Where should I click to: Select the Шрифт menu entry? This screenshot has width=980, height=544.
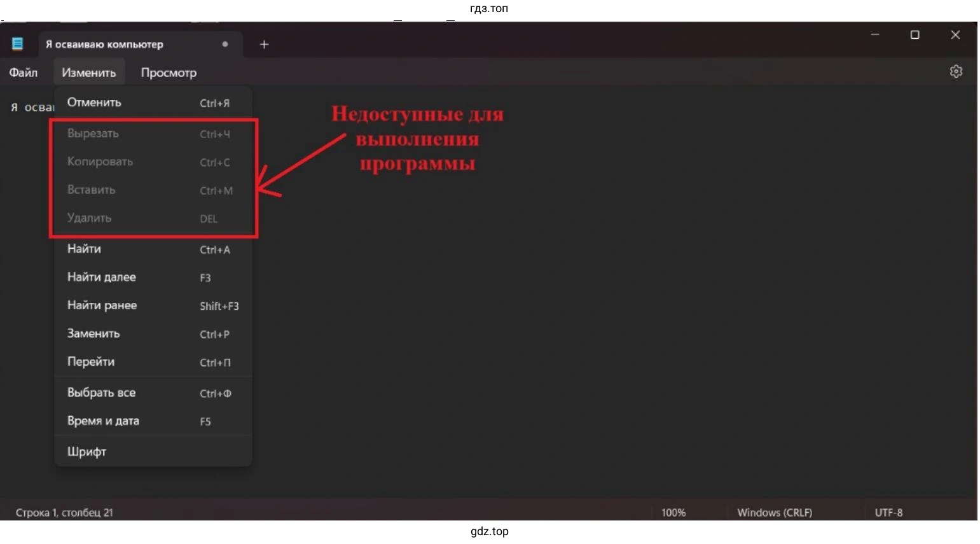tap(87, 450)
